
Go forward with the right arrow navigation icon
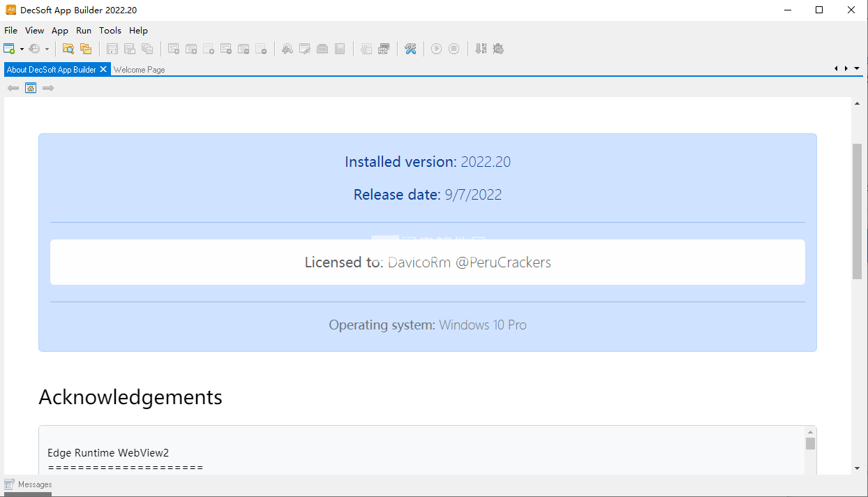click(48, 88)
